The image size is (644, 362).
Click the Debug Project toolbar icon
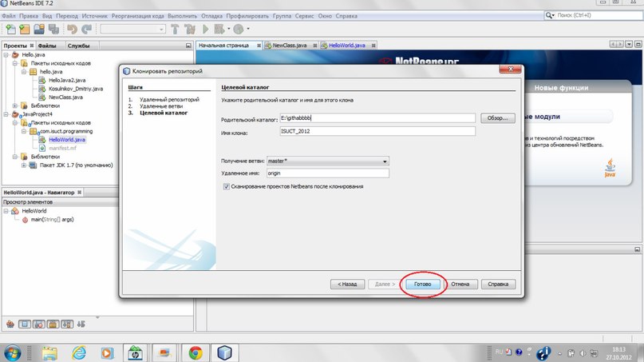click(219, 30)
